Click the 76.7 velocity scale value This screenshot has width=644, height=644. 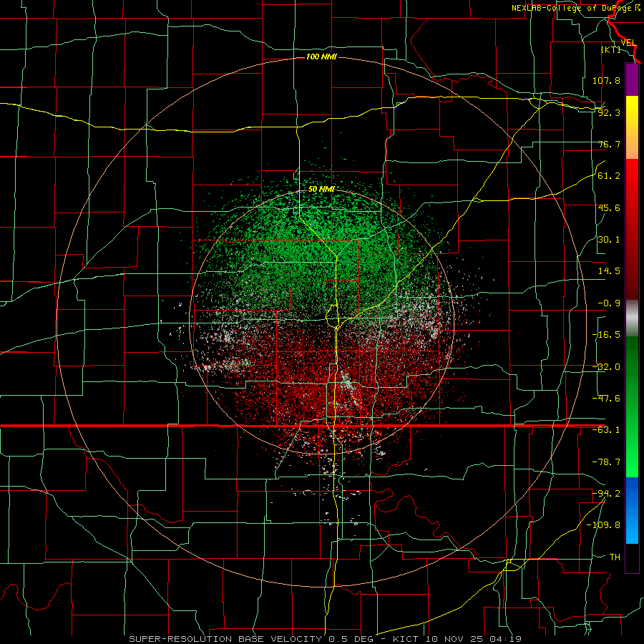coord(609,144)
